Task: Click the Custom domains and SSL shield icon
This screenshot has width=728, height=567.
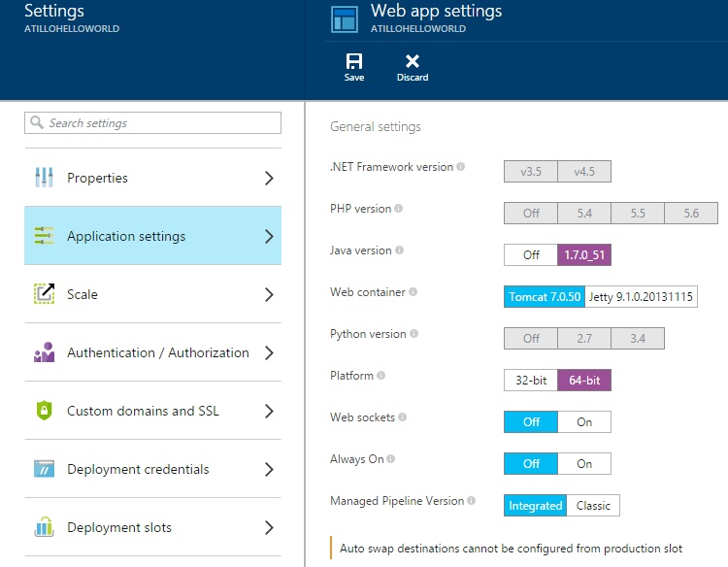Action: tap(44, 411)
